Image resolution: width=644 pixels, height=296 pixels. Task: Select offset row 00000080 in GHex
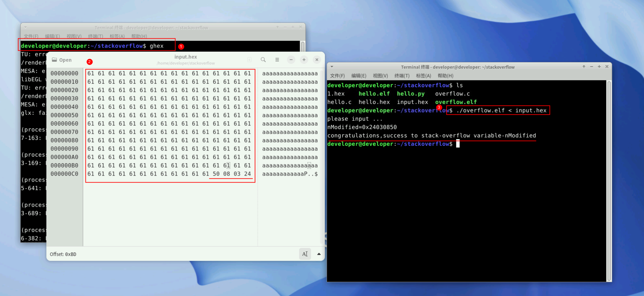[x=64, y=140]
